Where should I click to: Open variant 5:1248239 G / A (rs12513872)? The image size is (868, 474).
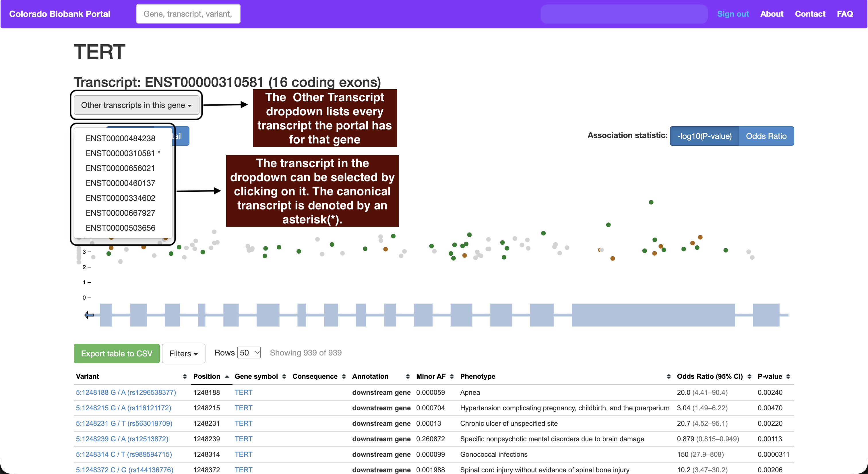122,439
